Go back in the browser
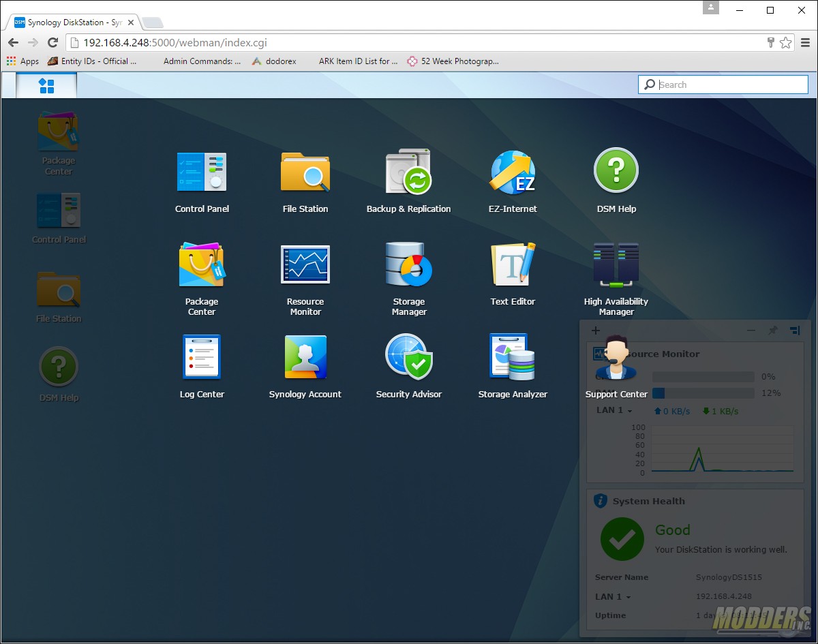Image resolution: width=818 pixels, height=644 pixels. (x=13, y=42)
